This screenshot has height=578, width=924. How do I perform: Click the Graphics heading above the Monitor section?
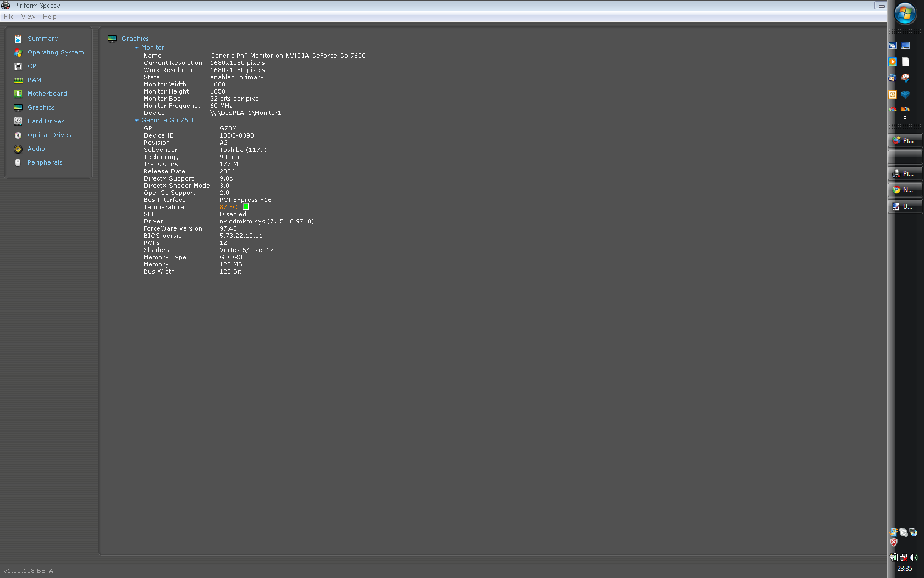(x=135, y=39)
